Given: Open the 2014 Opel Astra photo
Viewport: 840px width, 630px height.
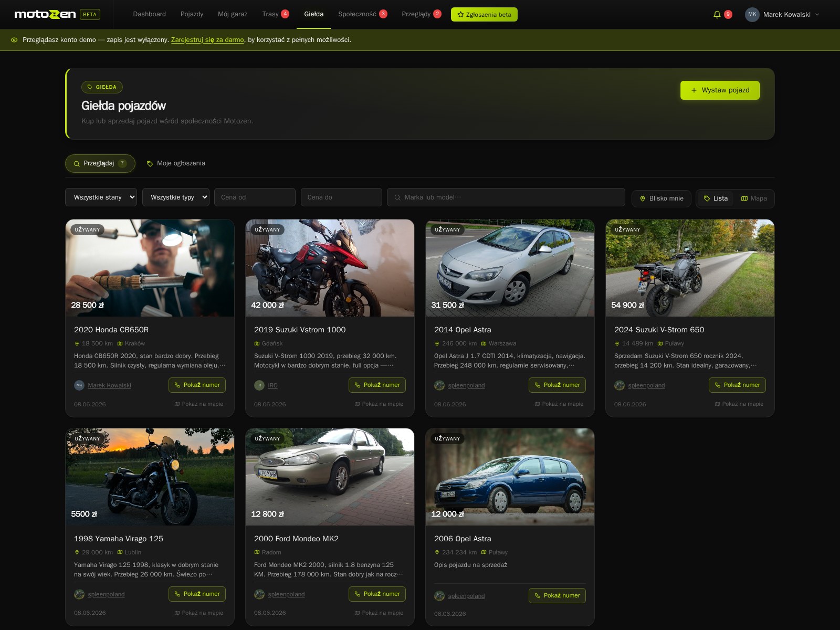Looking at the screenshot, I should click(510, 268).
